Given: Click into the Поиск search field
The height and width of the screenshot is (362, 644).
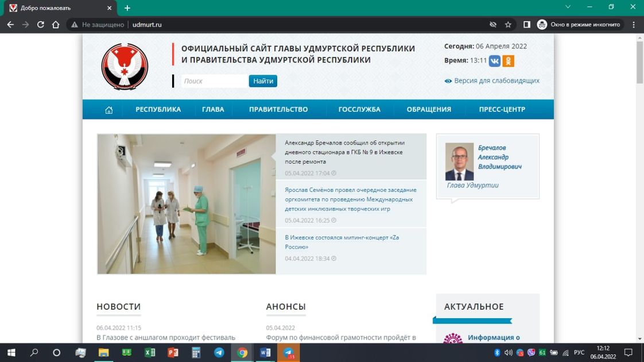Looking at the screenshot, I should coord(214,81).
